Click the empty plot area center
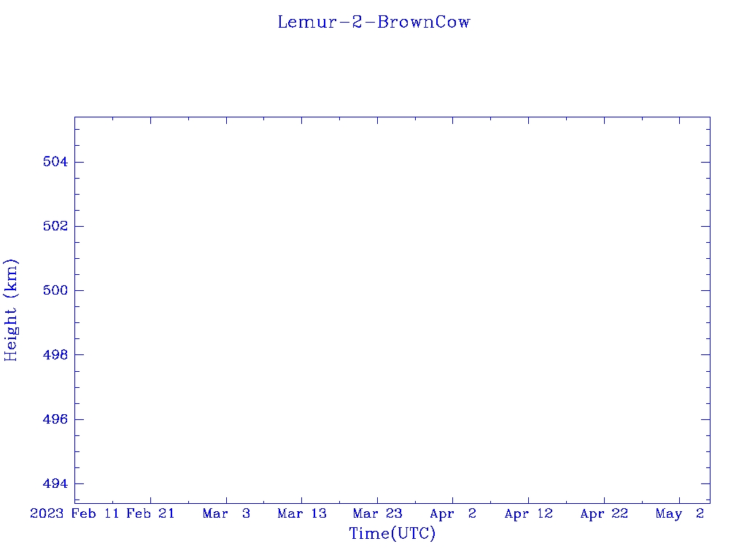 coord(392,310)
